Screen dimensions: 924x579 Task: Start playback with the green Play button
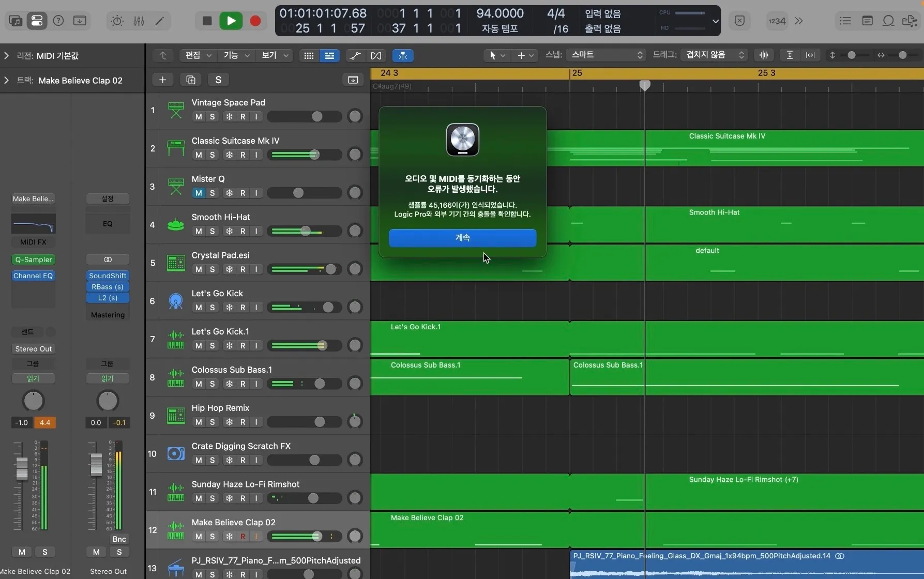click(231, 21)
